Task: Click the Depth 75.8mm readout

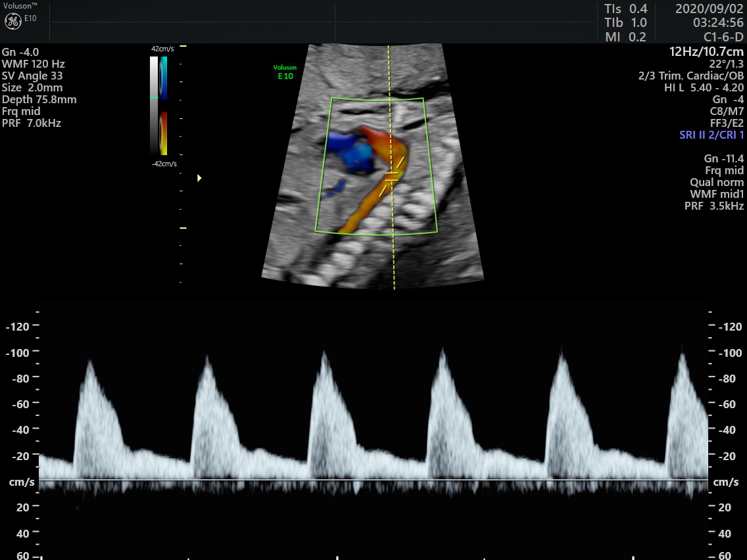Action: click(39, 99)
